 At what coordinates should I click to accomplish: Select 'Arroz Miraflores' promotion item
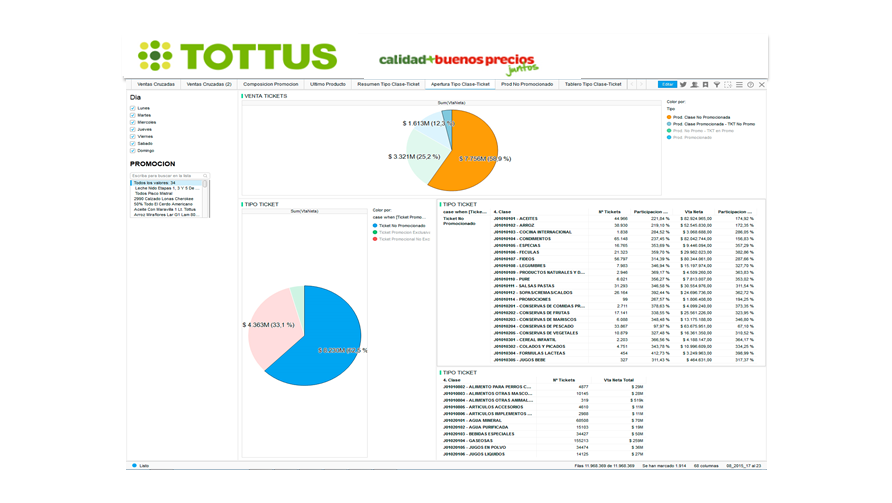pos(166,215)
